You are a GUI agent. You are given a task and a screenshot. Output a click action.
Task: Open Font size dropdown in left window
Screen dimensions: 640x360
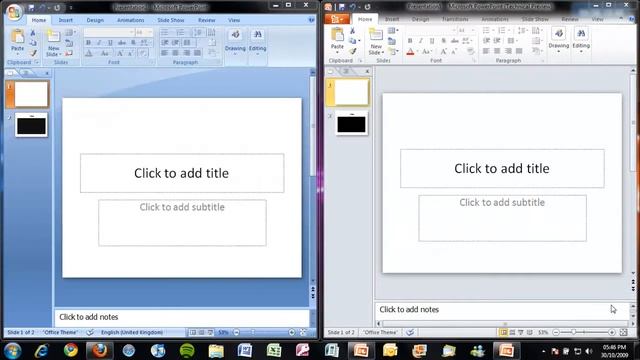pos(150,32)
